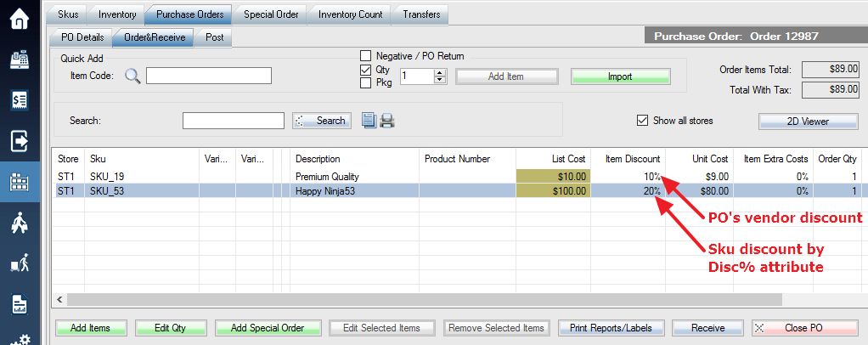Open the hand truck vendors sidebar icon
868x345 pixels.
coord(20,263)
